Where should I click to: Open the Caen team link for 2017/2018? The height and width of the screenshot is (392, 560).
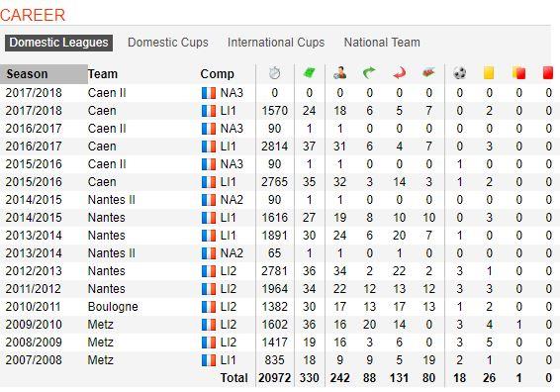[102, 111]
